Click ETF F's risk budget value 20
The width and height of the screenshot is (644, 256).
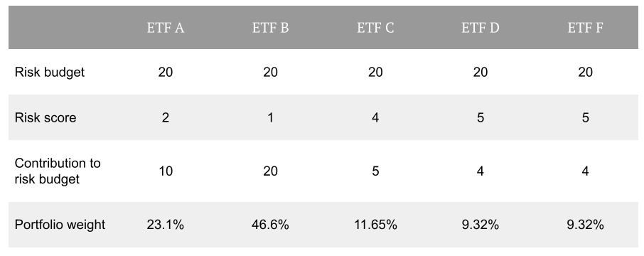click(x=585, y=73)
